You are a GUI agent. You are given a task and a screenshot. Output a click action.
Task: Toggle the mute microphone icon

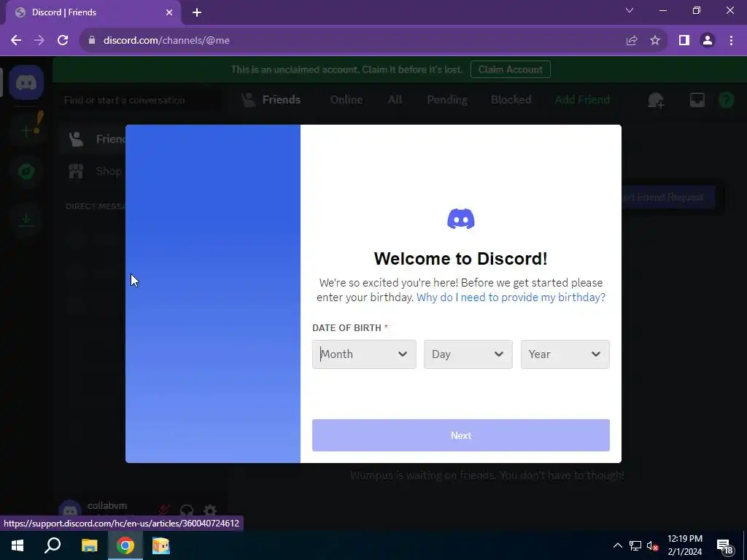point(164,510)
